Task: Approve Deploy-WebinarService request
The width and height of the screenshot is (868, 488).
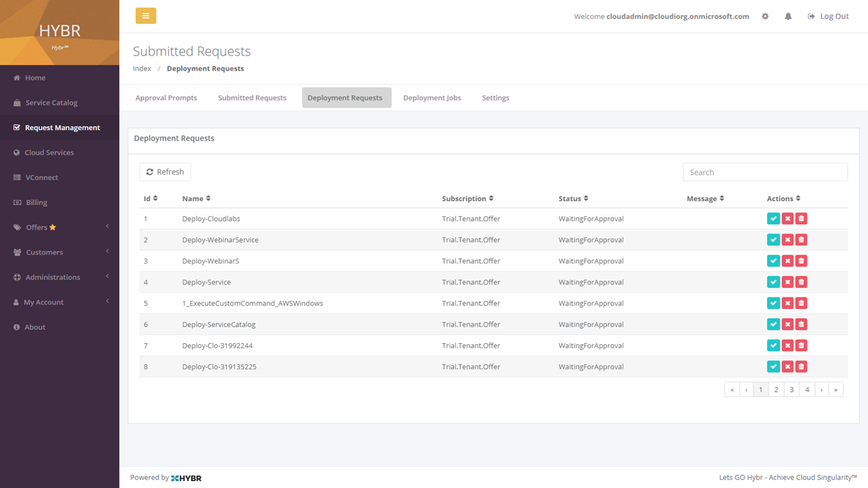Action: [773, 239]
